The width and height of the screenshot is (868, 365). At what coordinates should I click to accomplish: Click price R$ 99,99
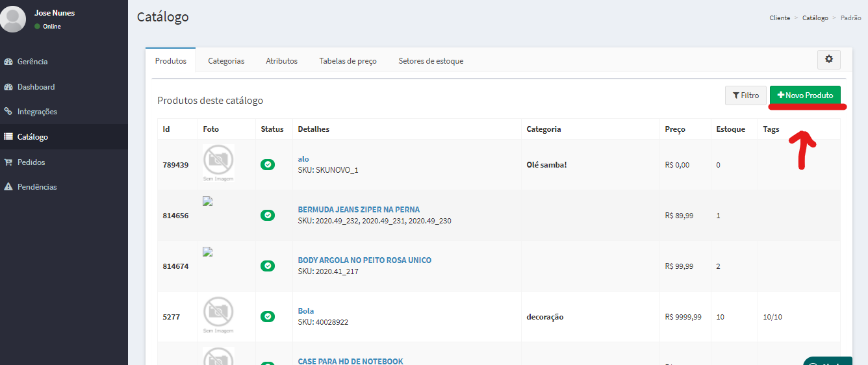click(679, 266)
